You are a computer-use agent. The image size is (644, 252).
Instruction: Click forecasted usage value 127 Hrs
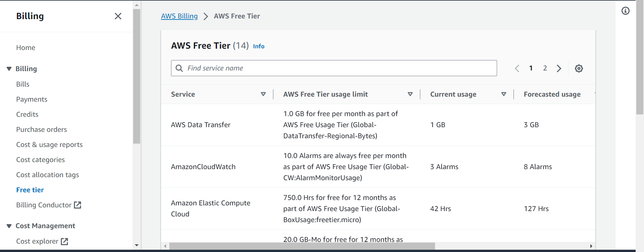pyautogui.click(x=536, y=209)
